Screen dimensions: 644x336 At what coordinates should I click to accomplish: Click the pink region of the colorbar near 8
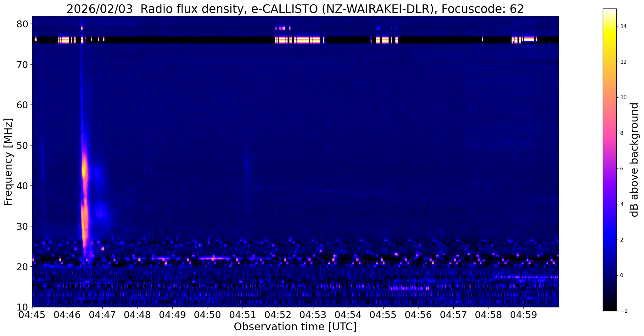click(609, 133)
